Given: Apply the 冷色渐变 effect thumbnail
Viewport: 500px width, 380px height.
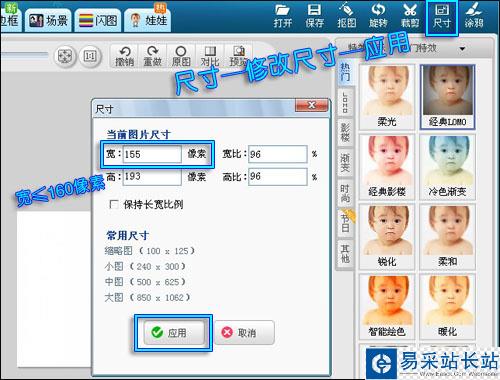Looking at the screenshot, I should click(447, 167).
